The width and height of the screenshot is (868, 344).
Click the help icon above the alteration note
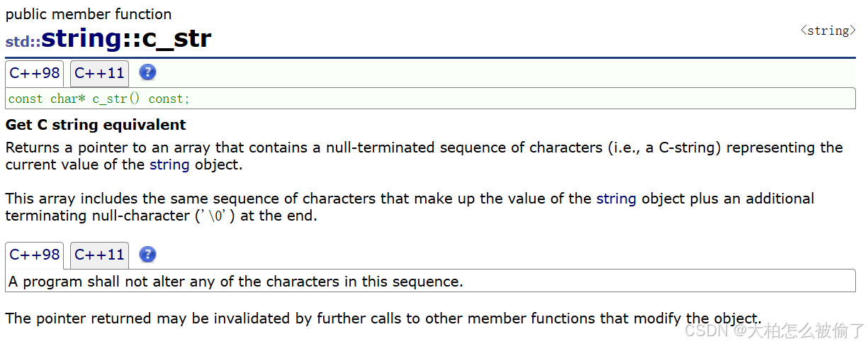point(147,255)
